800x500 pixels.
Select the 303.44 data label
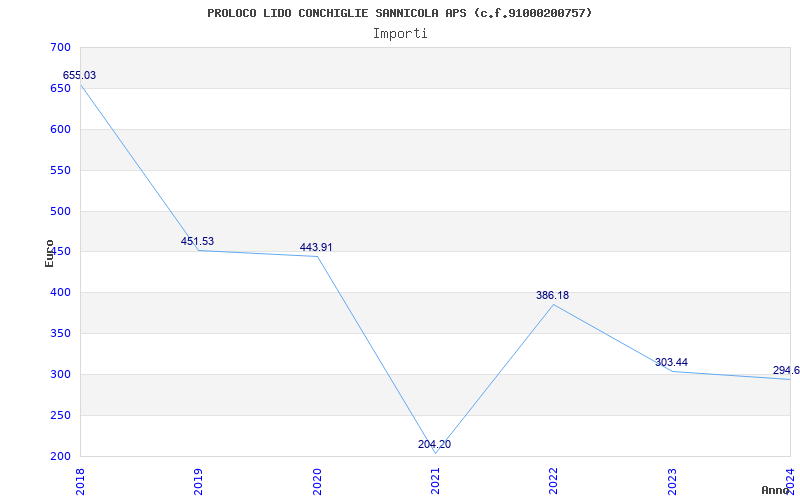tap(671, 362)
